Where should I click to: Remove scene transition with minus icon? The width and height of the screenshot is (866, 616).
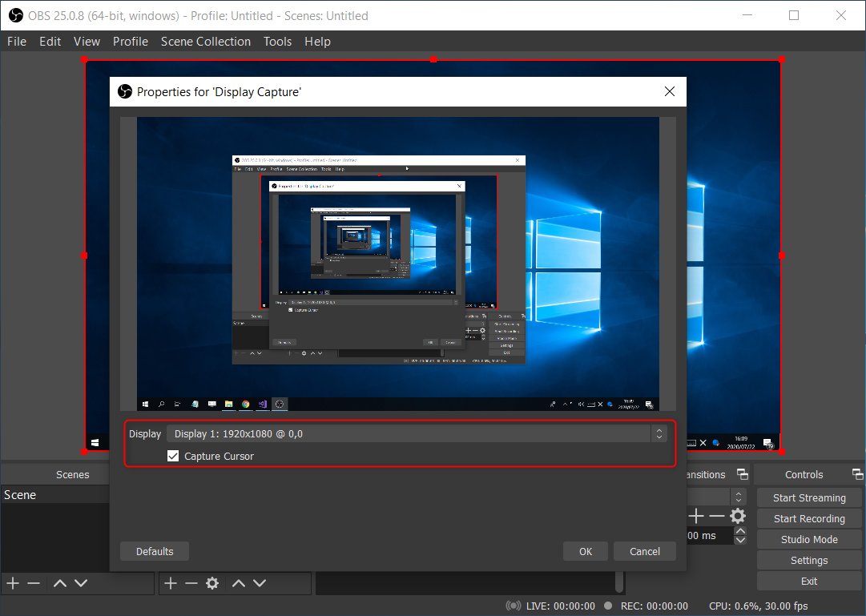coord(716,517)
